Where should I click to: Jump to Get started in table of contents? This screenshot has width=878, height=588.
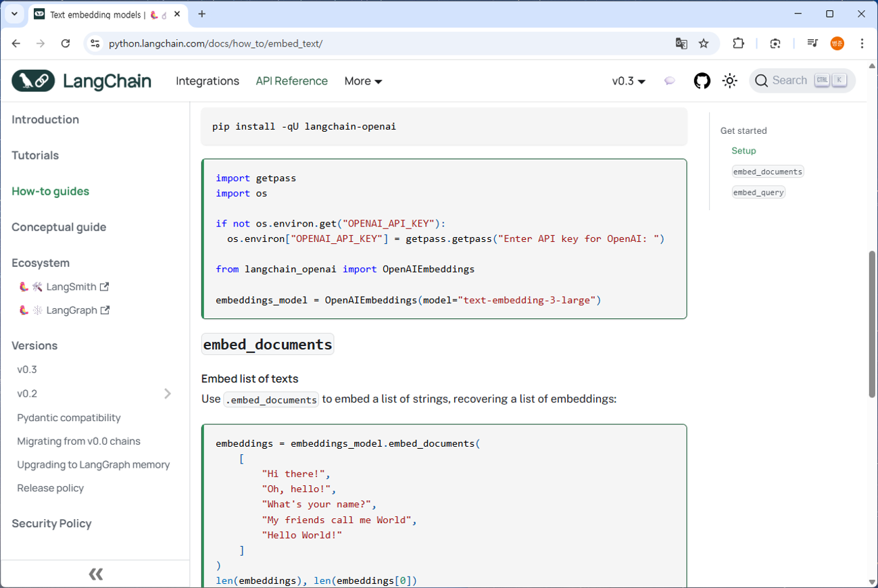[743, 130]
